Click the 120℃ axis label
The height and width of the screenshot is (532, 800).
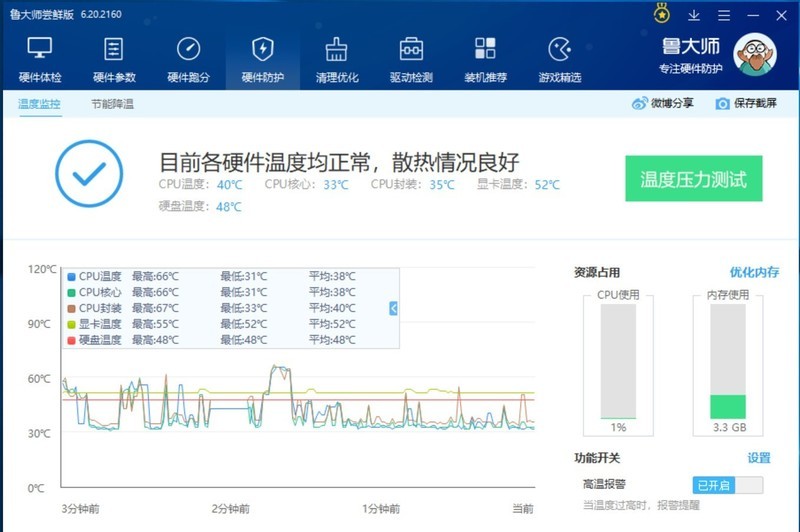pos(42,269)
